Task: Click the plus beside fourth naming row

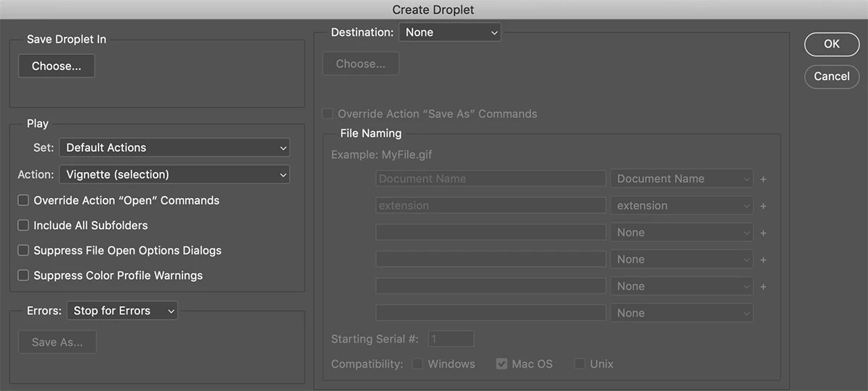Action: tap(763, 260)
